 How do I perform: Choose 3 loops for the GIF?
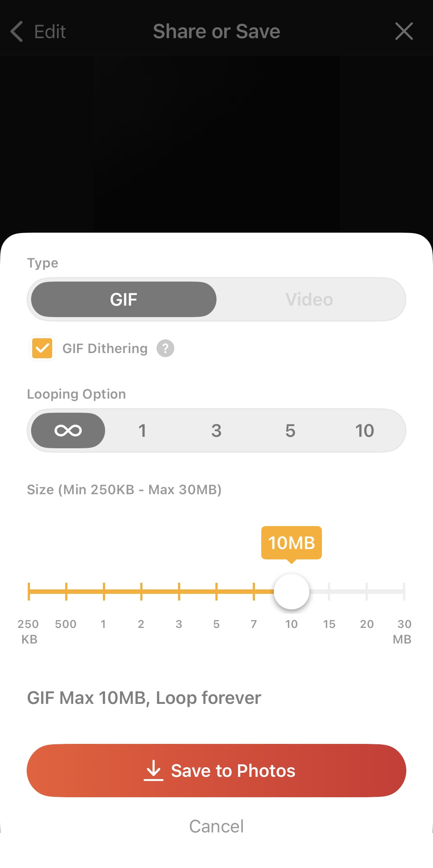tap(216, 430)
